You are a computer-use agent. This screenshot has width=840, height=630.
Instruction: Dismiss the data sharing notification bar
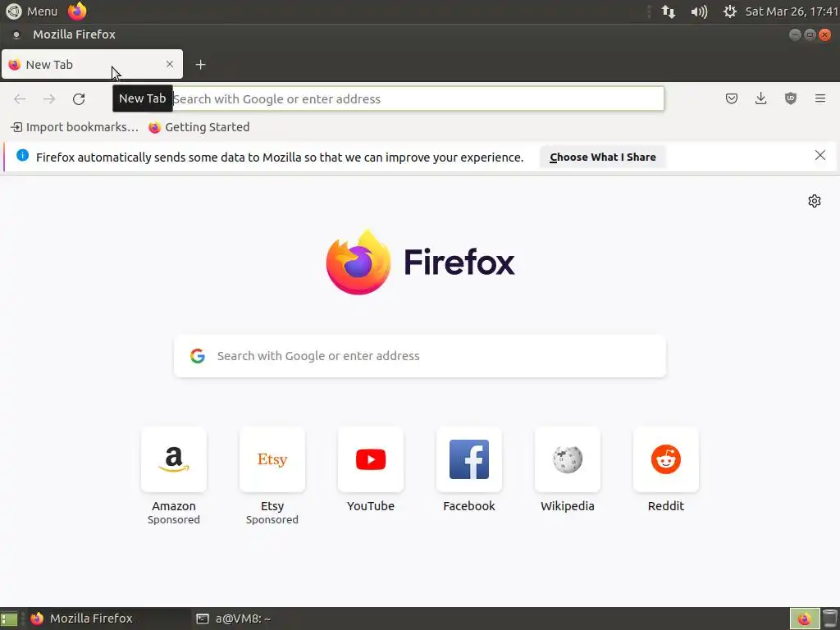click(x=819, y=155)
